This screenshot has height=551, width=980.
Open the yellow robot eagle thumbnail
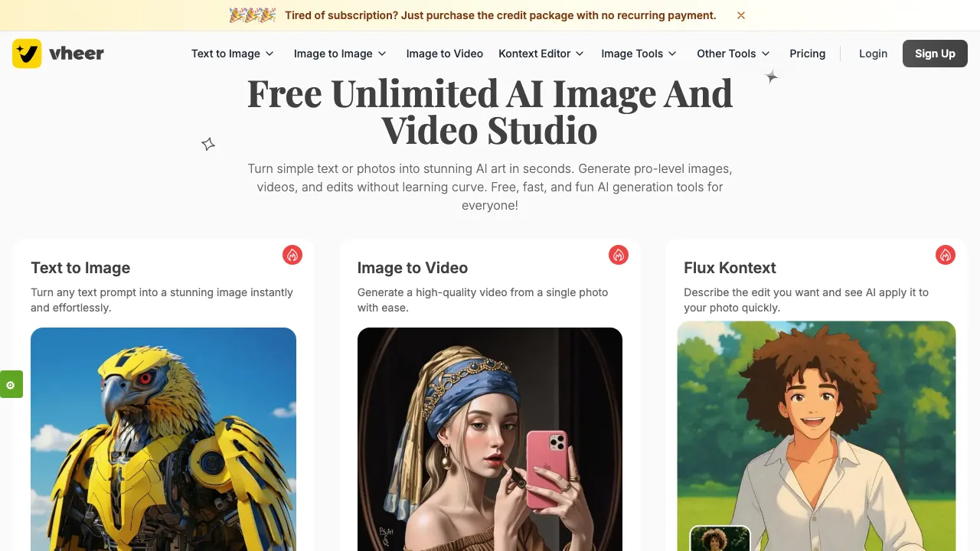[163, 439]
